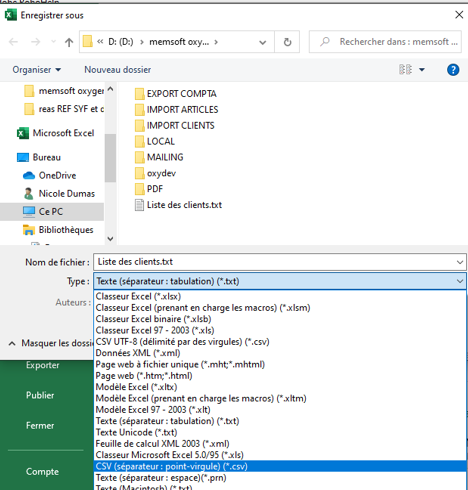Change the view layout icon
The height and width of the screenshot is (490, 468).
pyautogui.click(x=405, y=70)
